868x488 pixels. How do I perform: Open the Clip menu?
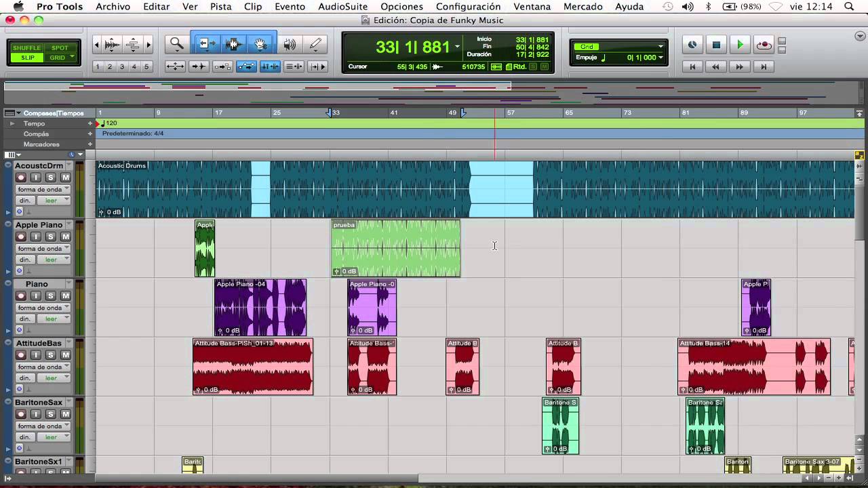tap(253, 7)
